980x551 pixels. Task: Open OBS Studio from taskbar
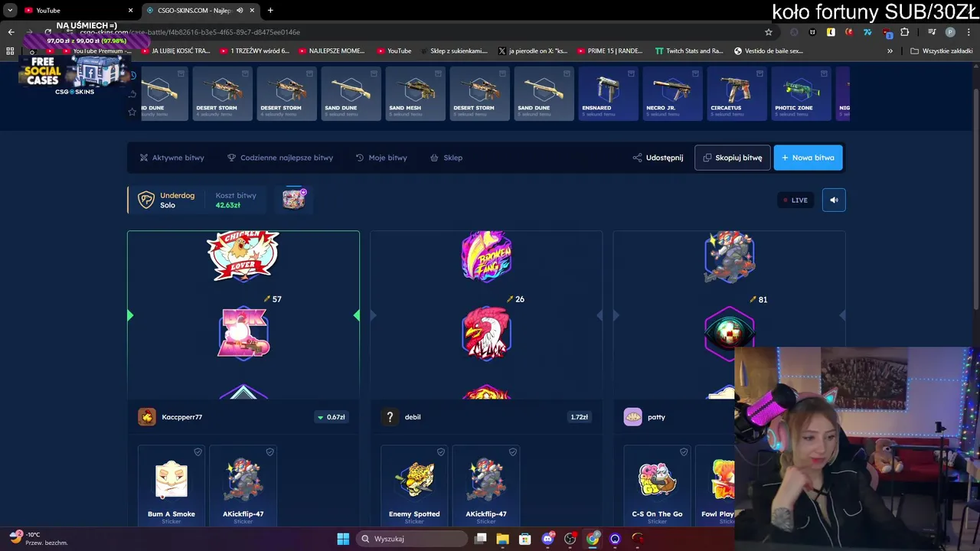pos(570,539)
